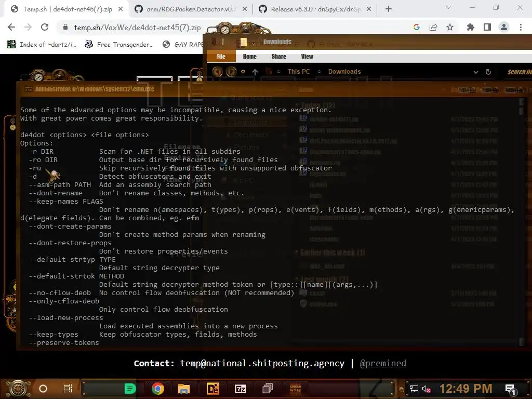Go forward in File Explorer
The image size is (532, 399).
[231, 72]
